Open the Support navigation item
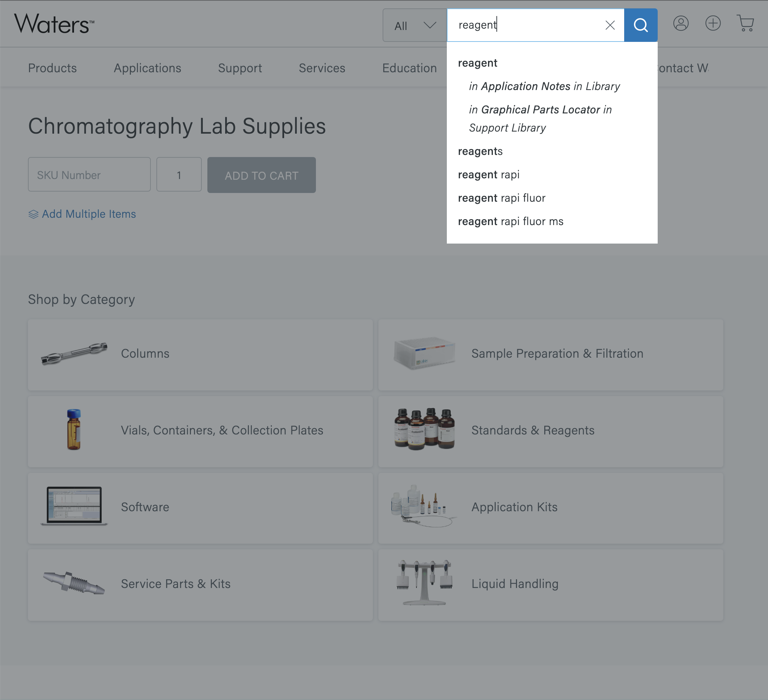 coord(239,68)
